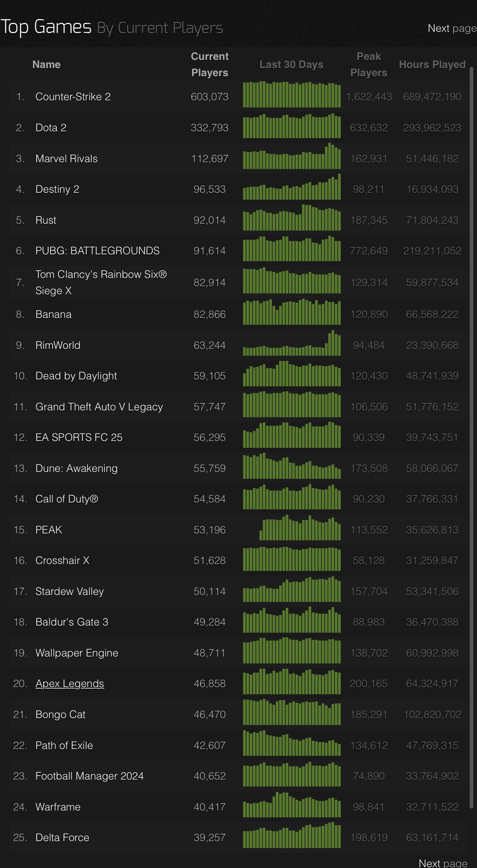The width and height of the screenshot is (477, 868).
Task: View Dune: Awakening 30-day chart
Action: [292, 466]
